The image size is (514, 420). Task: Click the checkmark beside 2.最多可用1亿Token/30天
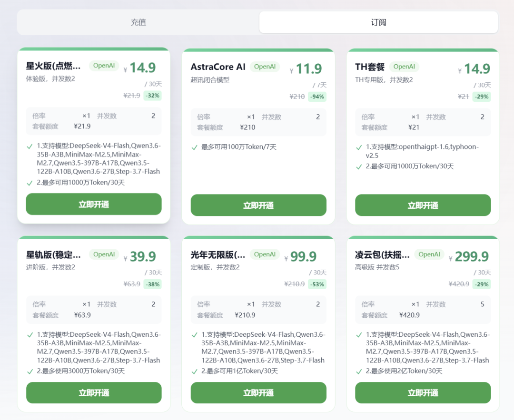click(x=194, y=371)
